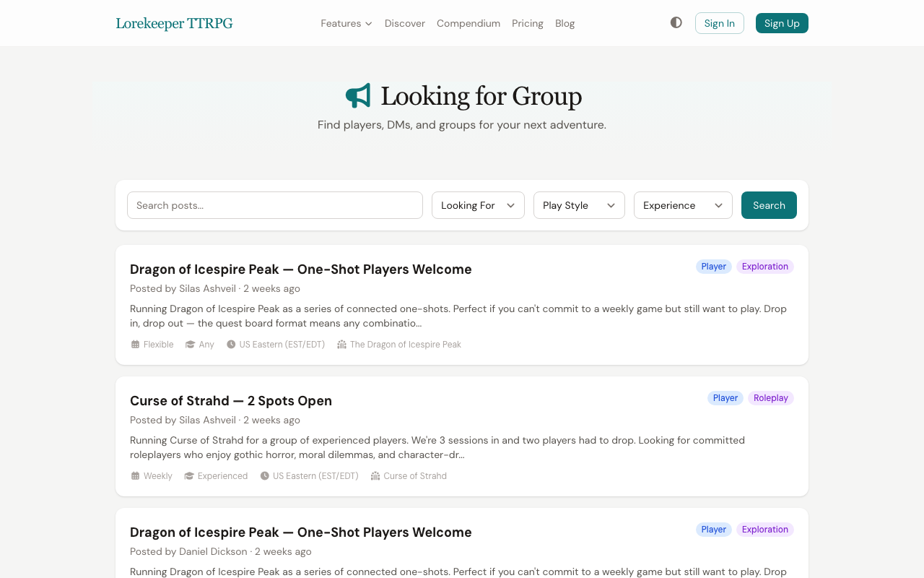Click the calendar icon next to Flexible

135,344
